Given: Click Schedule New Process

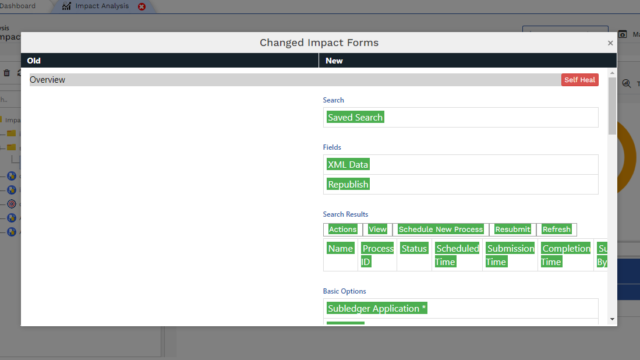Looking at the screenshot, I should click(441, 229).
